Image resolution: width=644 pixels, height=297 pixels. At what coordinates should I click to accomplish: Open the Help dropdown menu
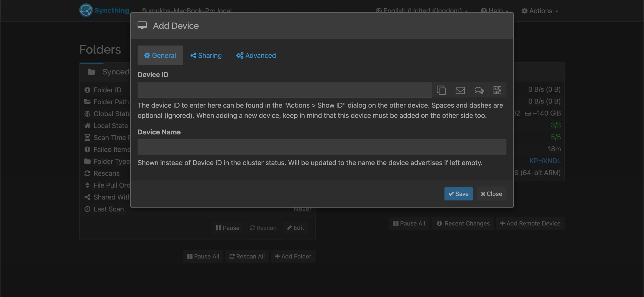click(495, 11)
